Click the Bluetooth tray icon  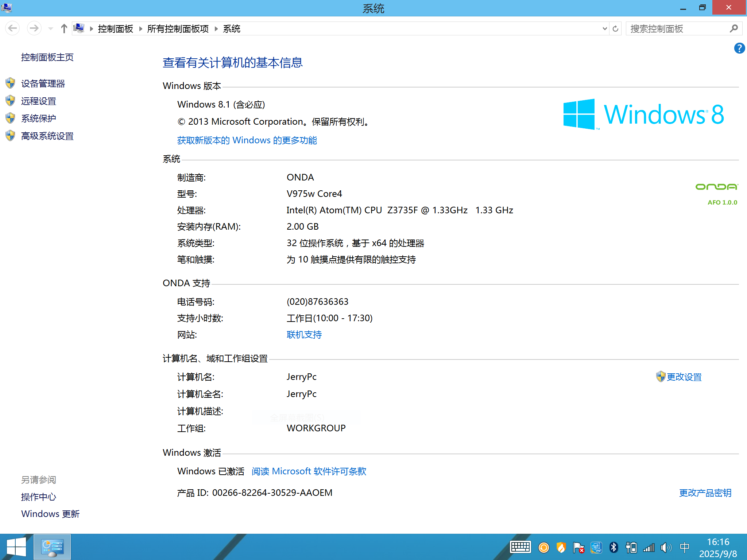point(614,548)
